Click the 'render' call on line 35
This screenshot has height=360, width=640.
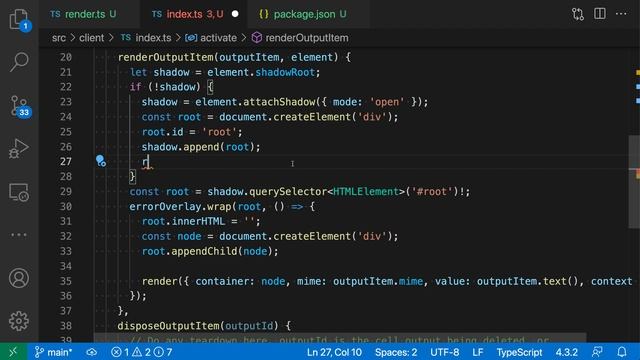pos(160,281)
